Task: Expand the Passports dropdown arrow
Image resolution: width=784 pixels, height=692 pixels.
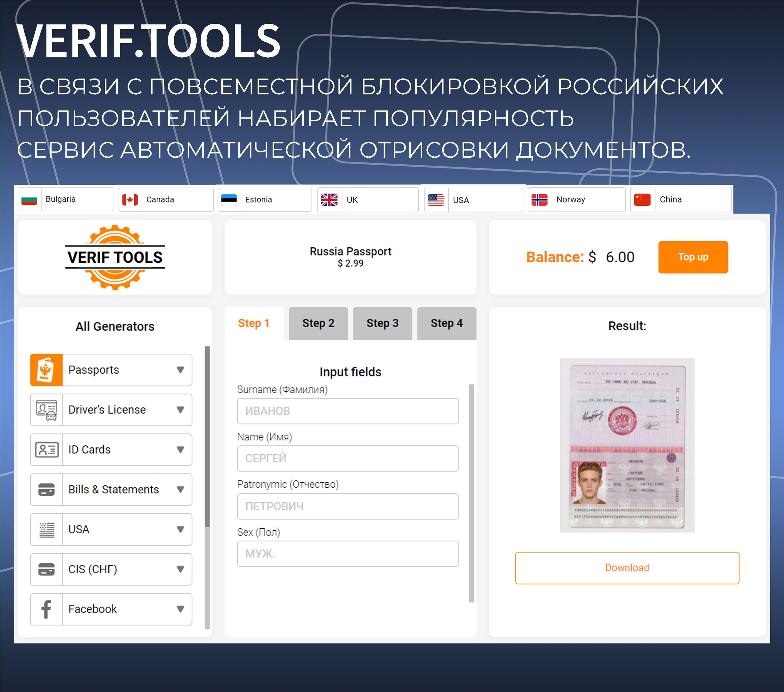Action: pyautogui.click(x=180, y=370)
